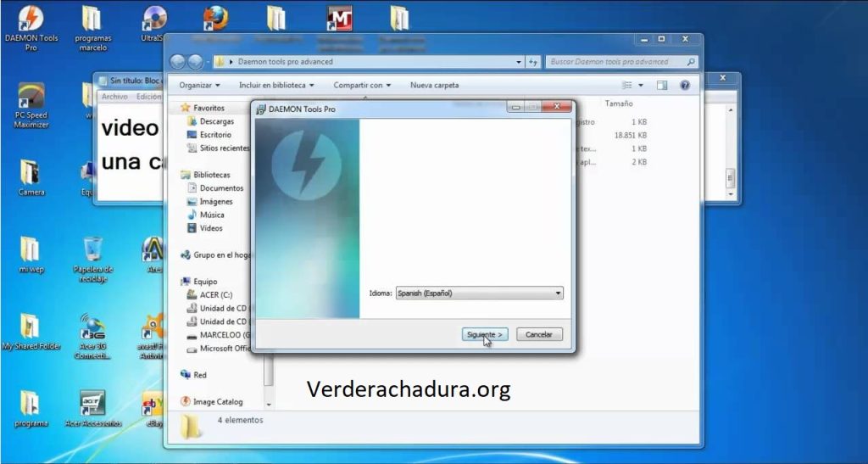This screenshot has height=464, width=868.
Task: Open the Idioma language dropdown
Action: (480, 293)
